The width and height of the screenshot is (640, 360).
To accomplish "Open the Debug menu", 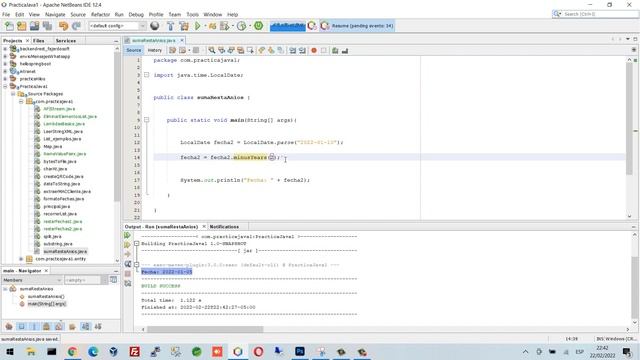I will pyautogui.click(x=136, y=14).
